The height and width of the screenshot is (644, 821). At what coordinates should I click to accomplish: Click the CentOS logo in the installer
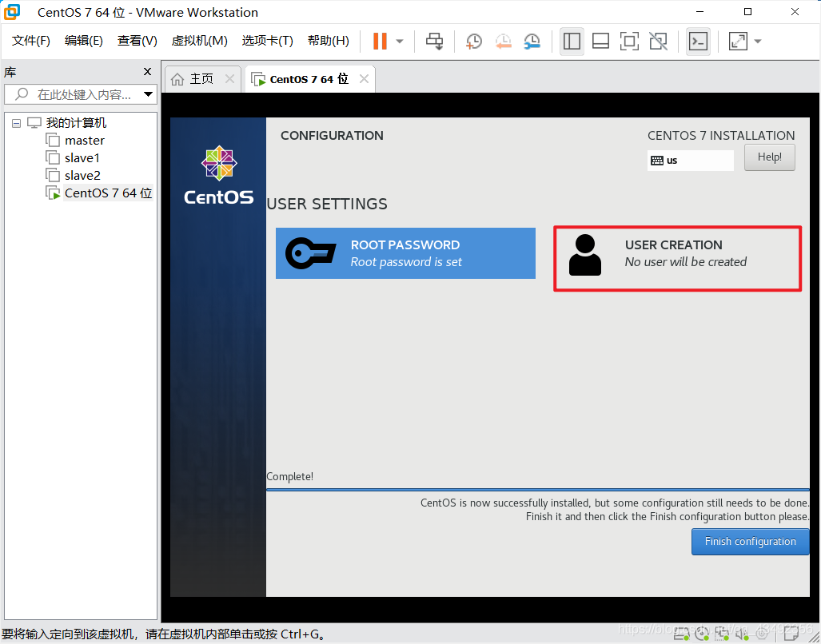[219, 175]
